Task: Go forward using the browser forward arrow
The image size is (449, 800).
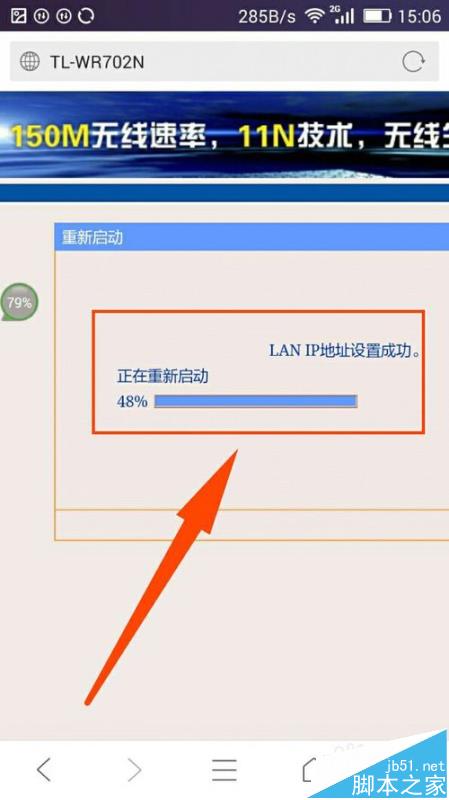Action: (134, 769)
